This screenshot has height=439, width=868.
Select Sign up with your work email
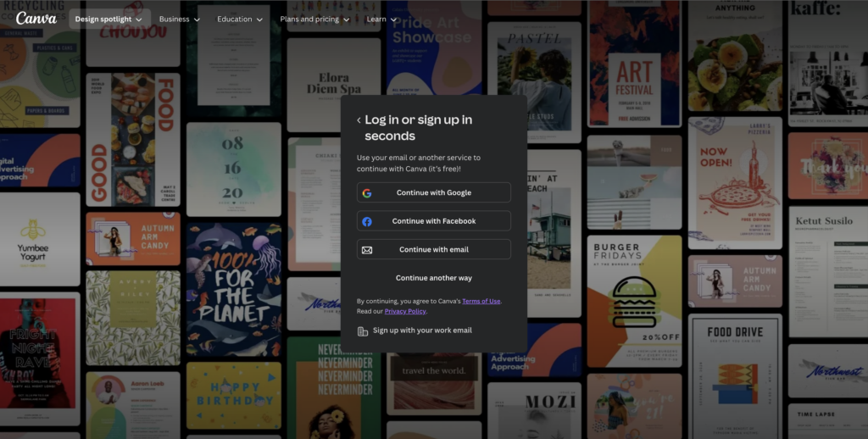coord(415,331)
